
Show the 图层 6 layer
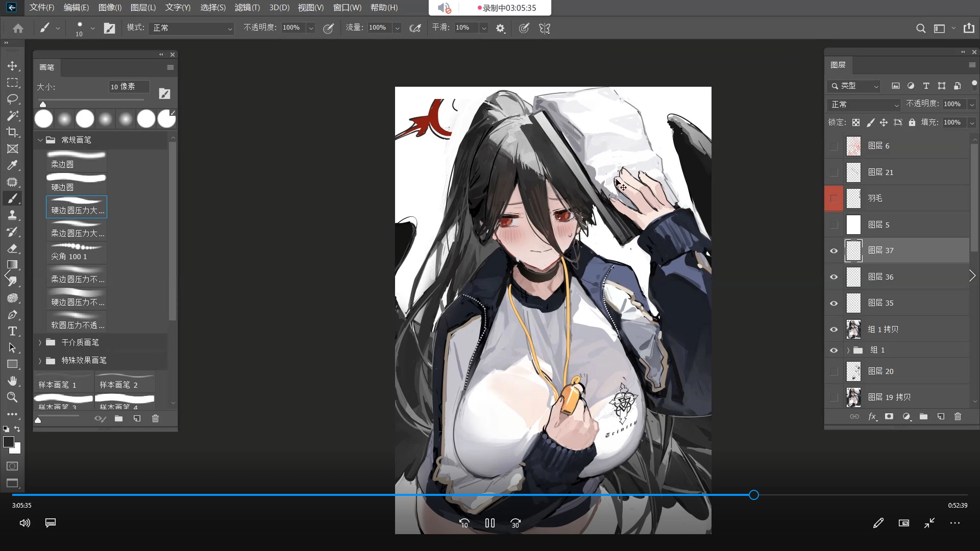(x=834, y=146)
